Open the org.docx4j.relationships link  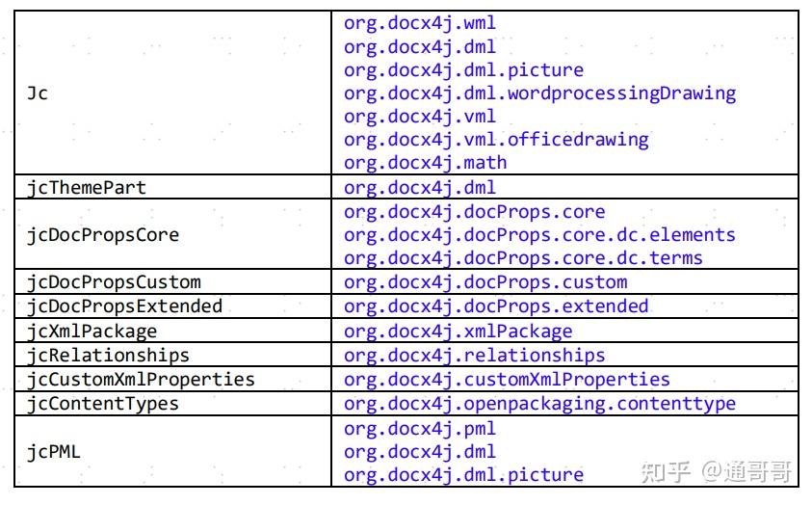[474, 355]
